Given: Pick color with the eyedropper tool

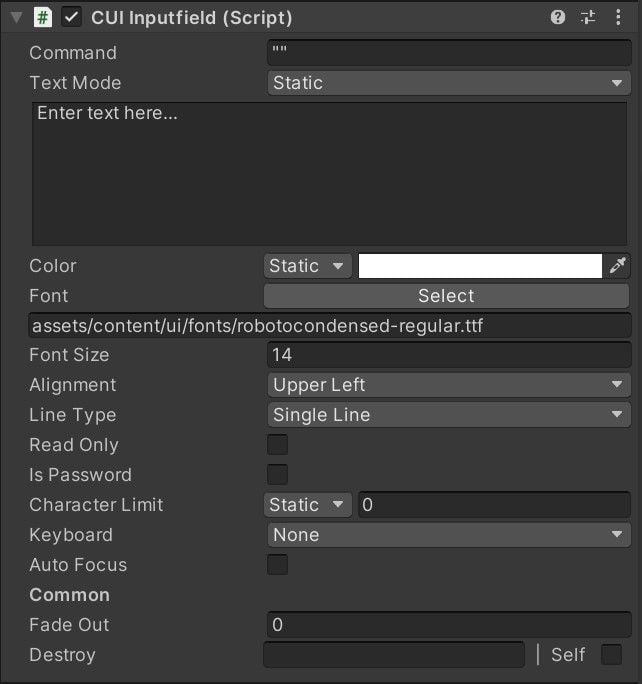Looking at the screenshot, I should coord(618,265).
